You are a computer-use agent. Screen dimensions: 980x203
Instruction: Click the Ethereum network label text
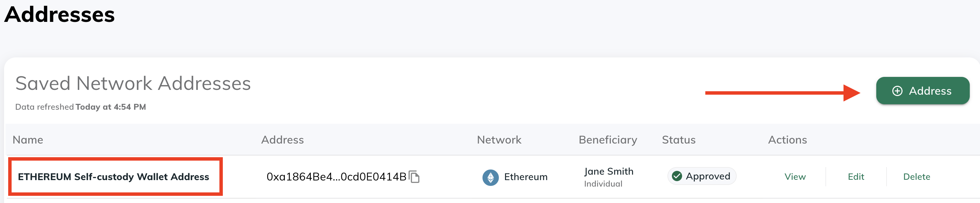[526, 177]
